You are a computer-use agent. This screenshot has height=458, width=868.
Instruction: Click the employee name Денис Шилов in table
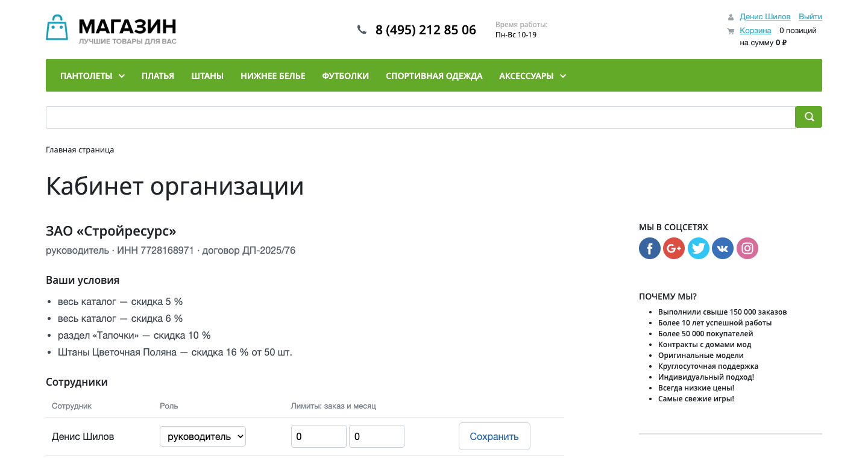click(83, 436)
